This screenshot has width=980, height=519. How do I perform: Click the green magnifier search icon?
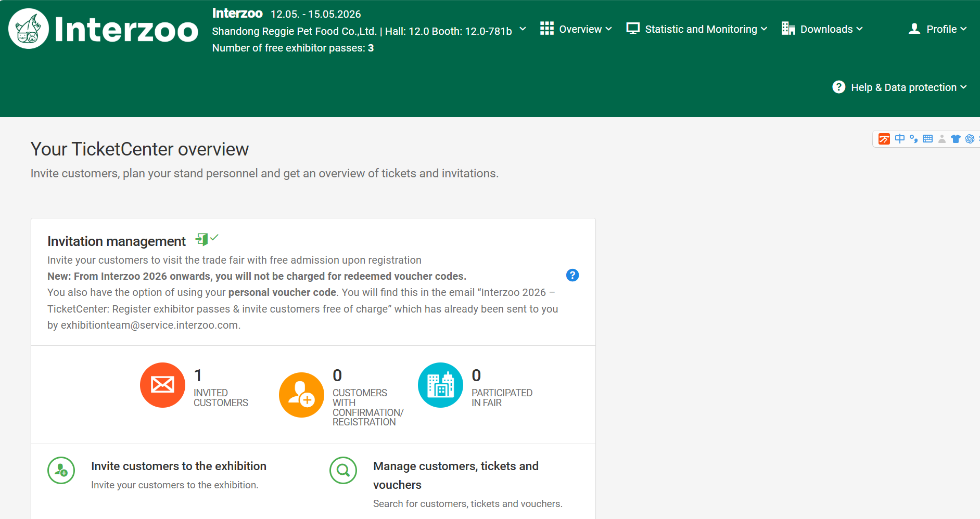pos(343,470)
